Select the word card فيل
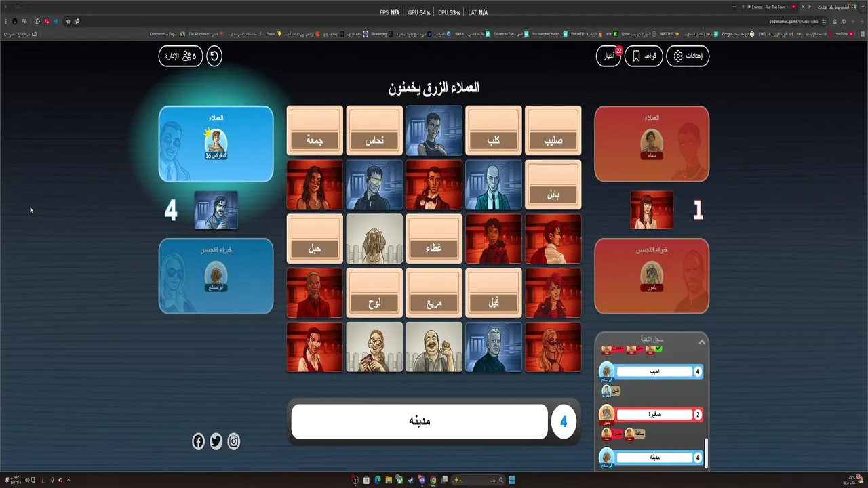Image resolution: width=868 pixels, height=488 pixels. tap(494, 293)
